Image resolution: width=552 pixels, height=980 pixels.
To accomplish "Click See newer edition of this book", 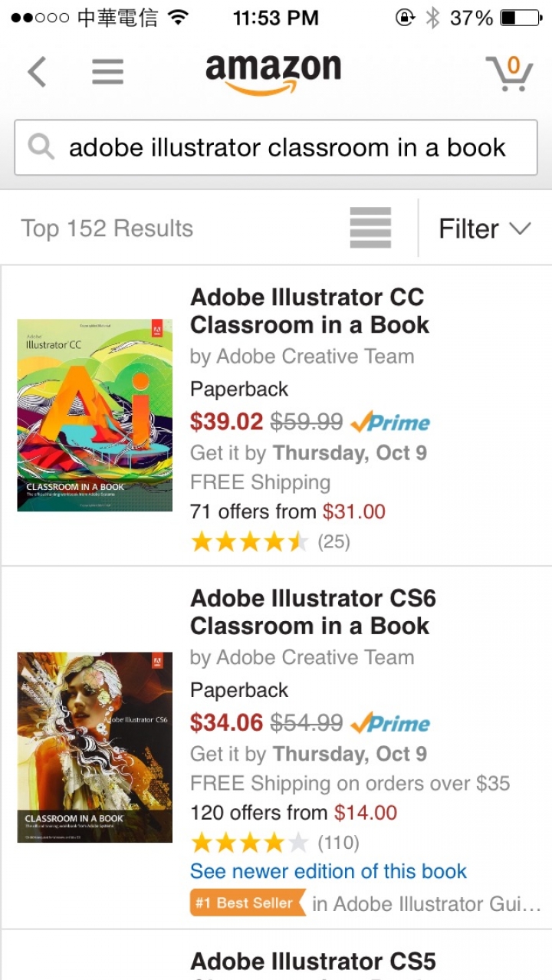I will tap(328, 871).
